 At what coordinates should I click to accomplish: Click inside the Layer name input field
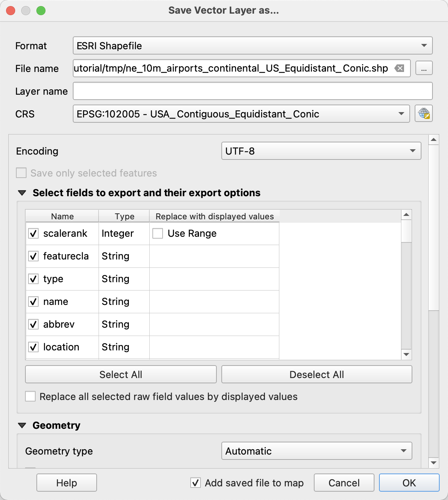click(x=252, y=91)
